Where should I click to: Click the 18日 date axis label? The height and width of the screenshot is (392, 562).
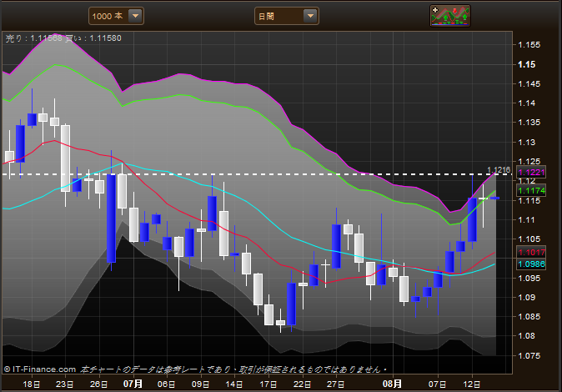point(31,384)
